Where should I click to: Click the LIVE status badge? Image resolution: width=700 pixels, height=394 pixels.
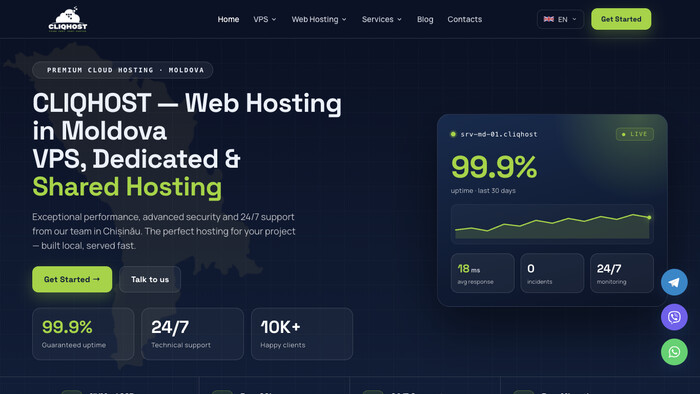click(635, 134)
